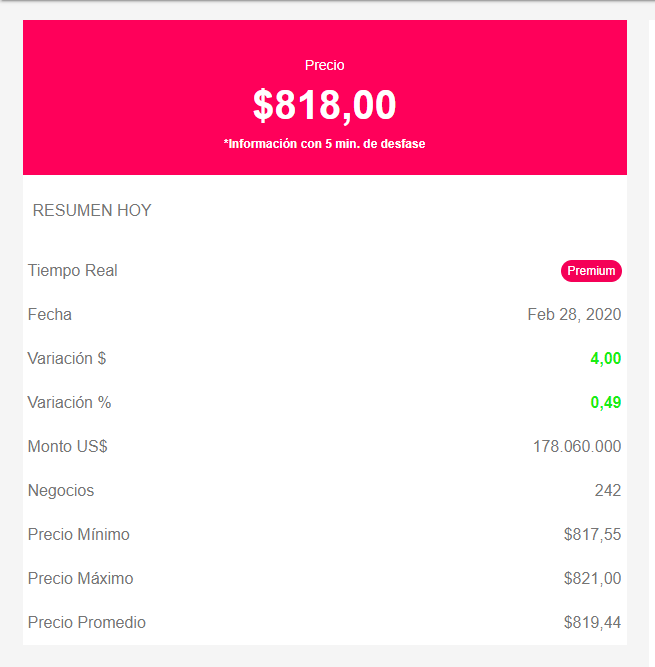Image resolution: width=655 pixels, height=667 pixels.
Task: Select the Variación $ label
Action: (67, 358)
